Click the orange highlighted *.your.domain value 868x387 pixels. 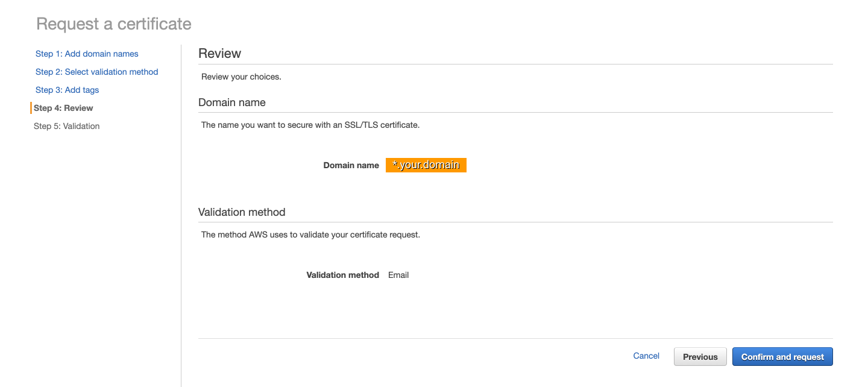click(426, 165)
